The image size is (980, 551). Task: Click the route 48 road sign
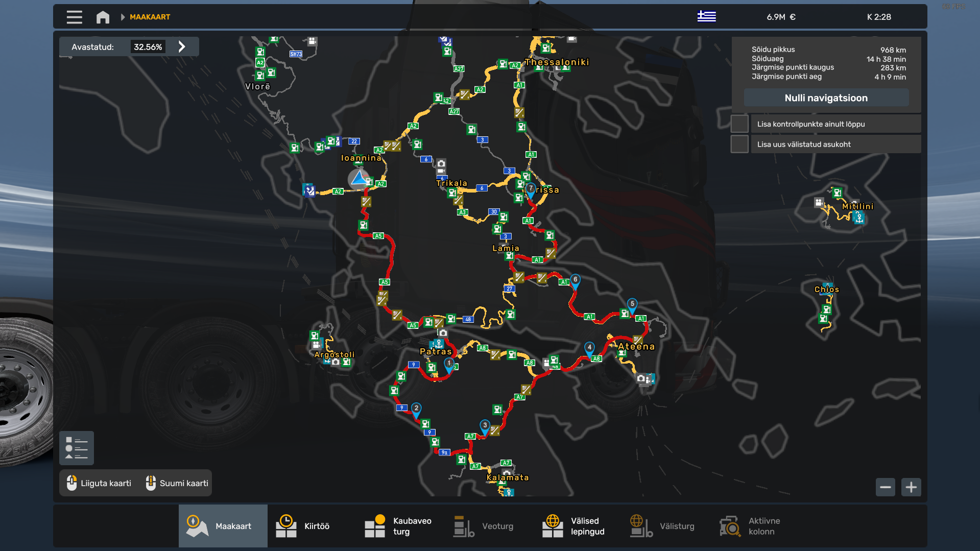point(468,319)
